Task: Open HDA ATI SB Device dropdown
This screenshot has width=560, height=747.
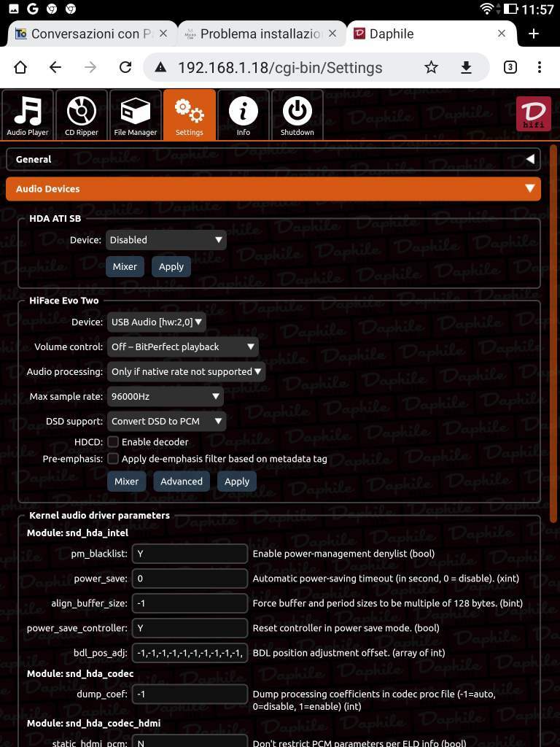Action: (166, 240)
